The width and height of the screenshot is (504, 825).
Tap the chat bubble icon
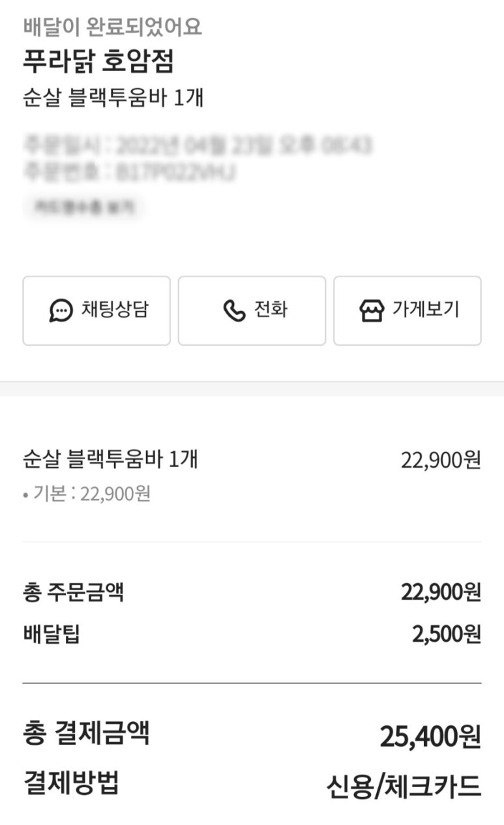pyautogui.click(x=61, y=310)
